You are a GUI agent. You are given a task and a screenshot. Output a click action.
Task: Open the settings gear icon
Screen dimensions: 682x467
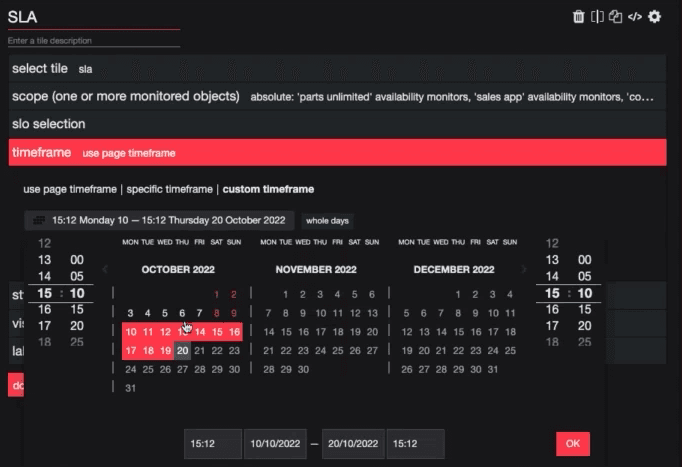654,17
